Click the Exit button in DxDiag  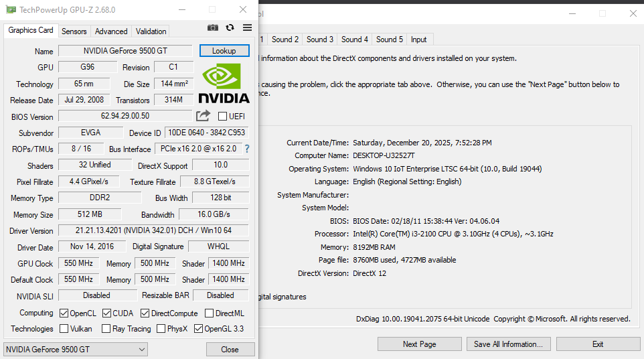point(598,344)
